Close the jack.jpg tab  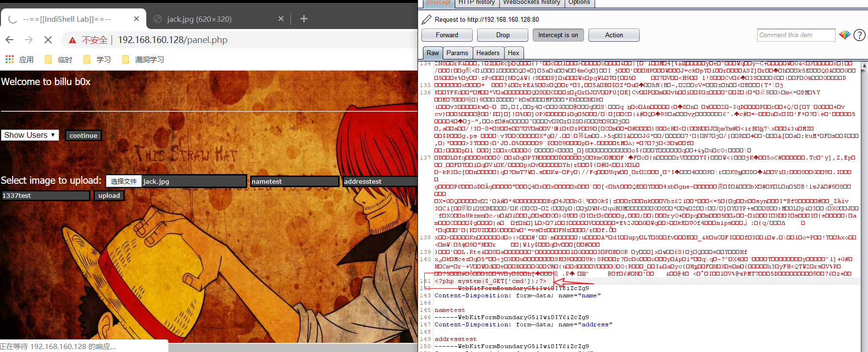[281, 19]
